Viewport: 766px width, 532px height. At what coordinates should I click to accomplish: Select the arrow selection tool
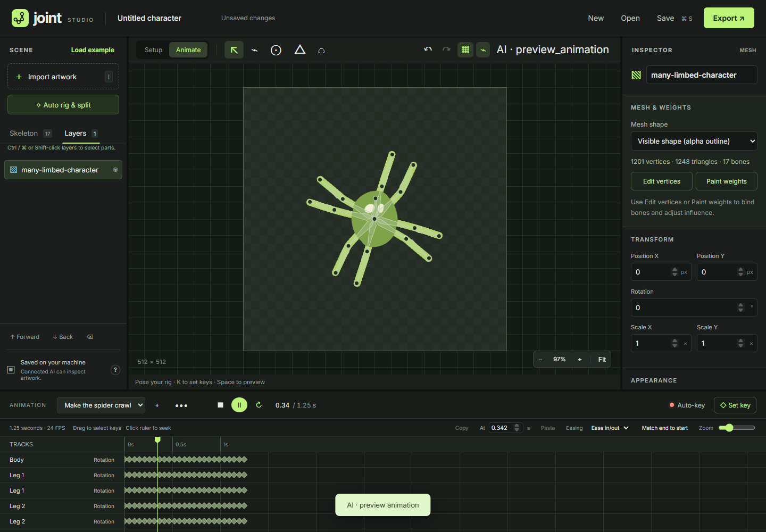tap(234, 50)
